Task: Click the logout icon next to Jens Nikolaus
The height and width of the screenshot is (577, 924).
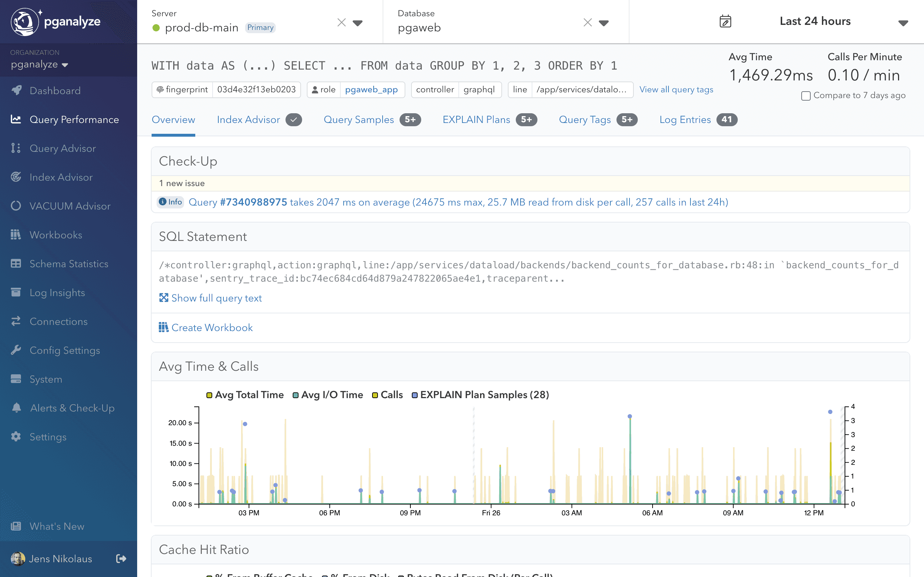Action: (x=121, y=559)
